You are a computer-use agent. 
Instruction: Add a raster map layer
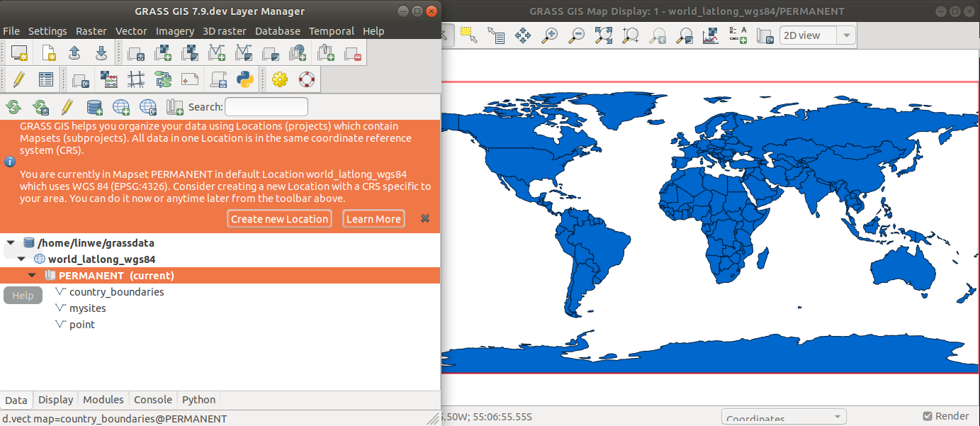click(163, 53)
